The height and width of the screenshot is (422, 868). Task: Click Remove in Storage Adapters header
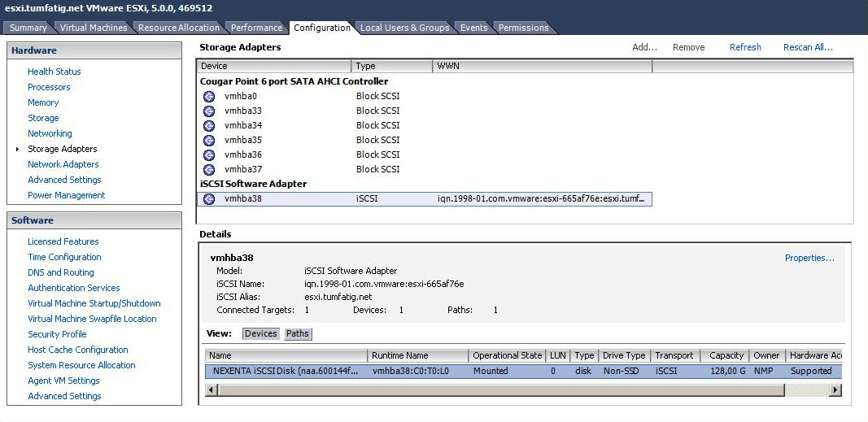(689, 47)
